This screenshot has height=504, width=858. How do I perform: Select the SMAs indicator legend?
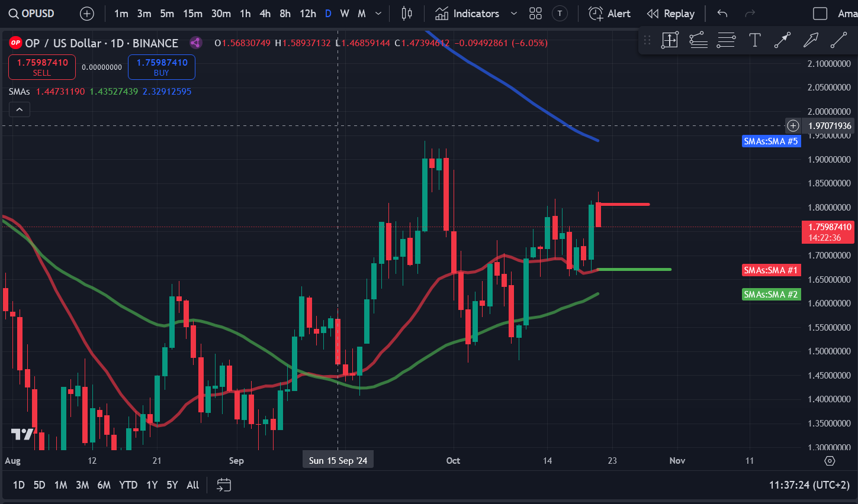click(20, 92)
